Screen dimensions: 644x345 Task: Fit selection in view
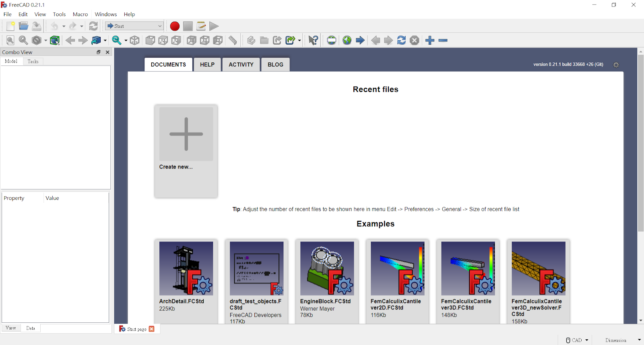23,40
